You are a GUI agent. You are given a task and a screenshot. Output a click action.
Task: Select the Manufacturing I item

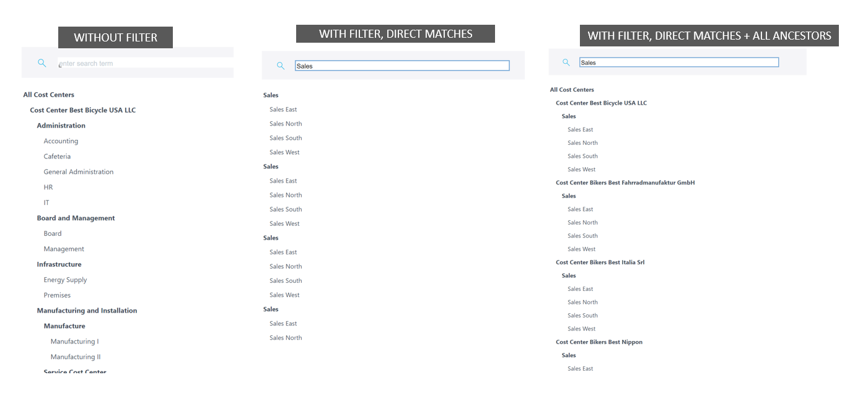(74, 342)
